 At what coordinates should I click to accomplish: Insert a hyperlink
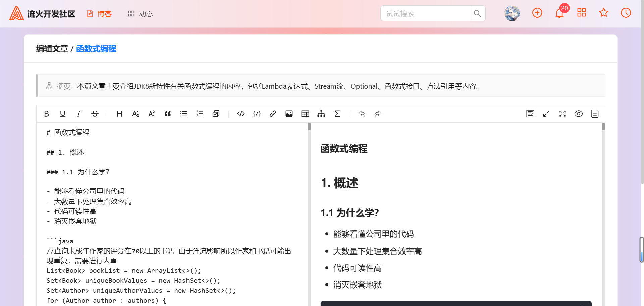(273, 114)
